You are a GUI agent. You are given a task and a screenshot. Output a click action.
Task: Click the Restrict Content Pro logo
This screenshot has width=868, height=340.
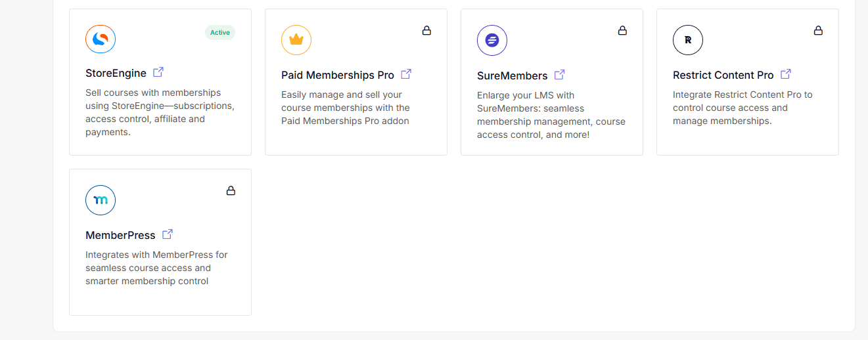688,40
